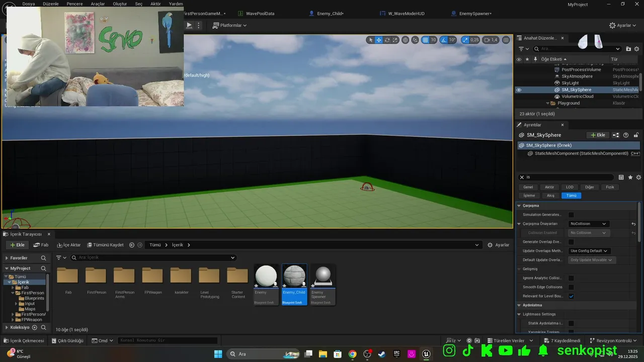
Task: Select the scale gizmo tool
Action: click(395, 40)
